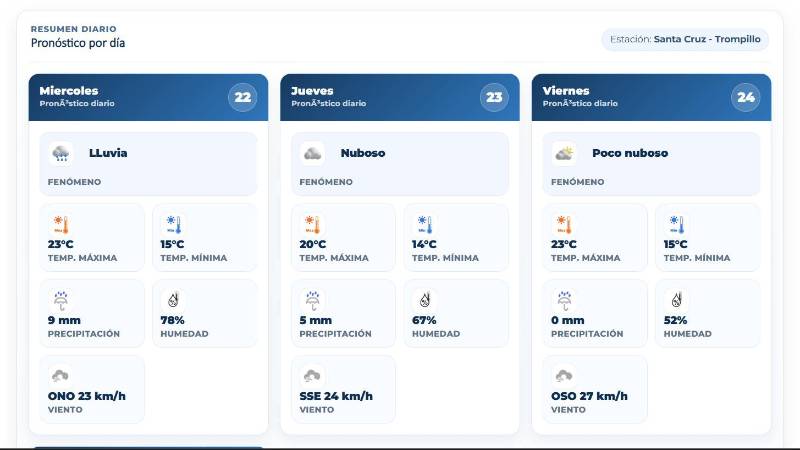
Task: Click Viernes humidity droplet icon
Action: (x=677, y=301)
